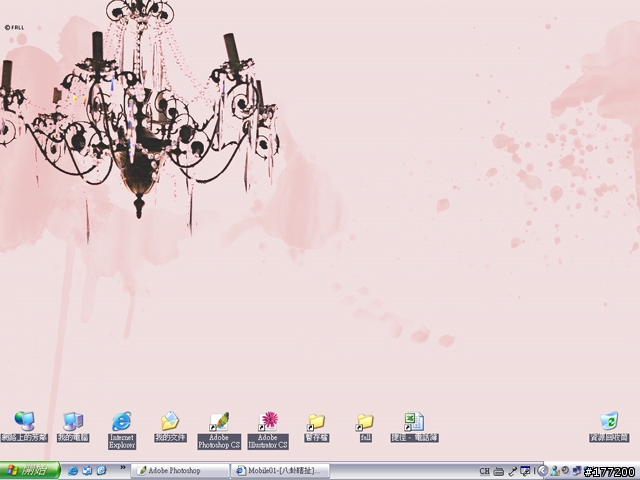Select the Recycle Bin desktop icon
The height and width of the screenshot is (480, 640).
pos(609,421)
